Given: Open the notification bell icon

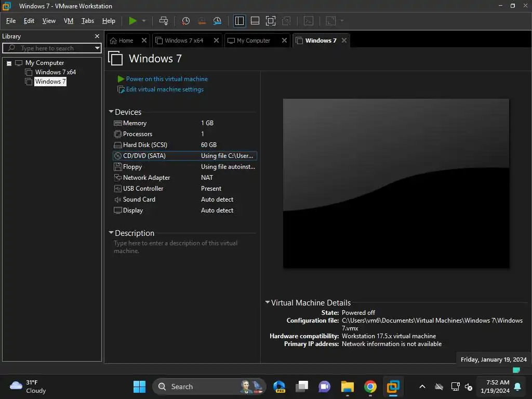Looking at the screenshot, I should click(518, 387).
